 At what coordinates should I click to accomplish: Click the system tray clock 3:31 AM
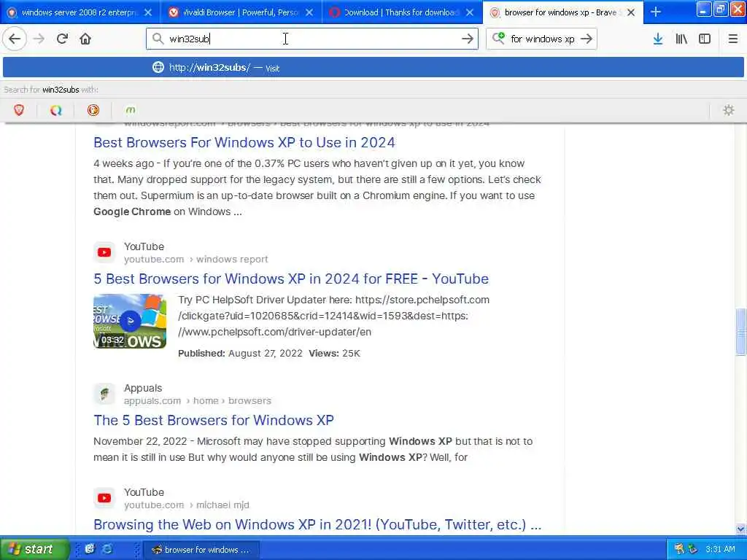click(x=720, y=549)
